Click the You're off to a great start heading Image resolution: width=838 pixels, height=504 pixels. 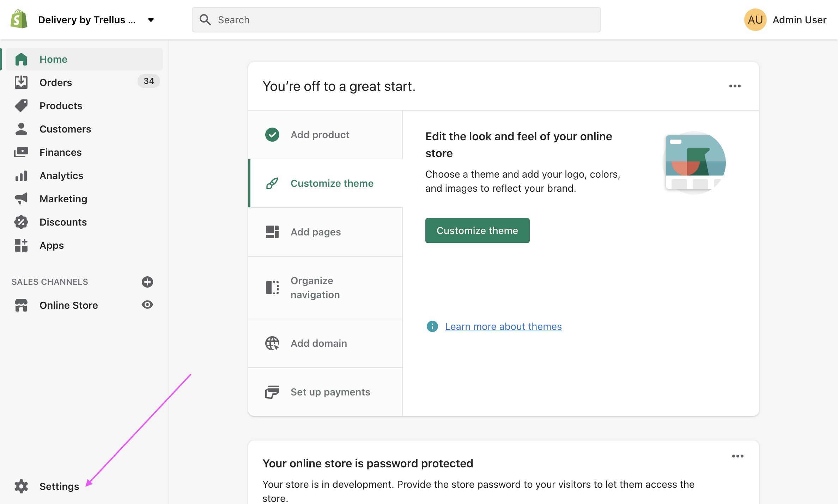(339, 86)
